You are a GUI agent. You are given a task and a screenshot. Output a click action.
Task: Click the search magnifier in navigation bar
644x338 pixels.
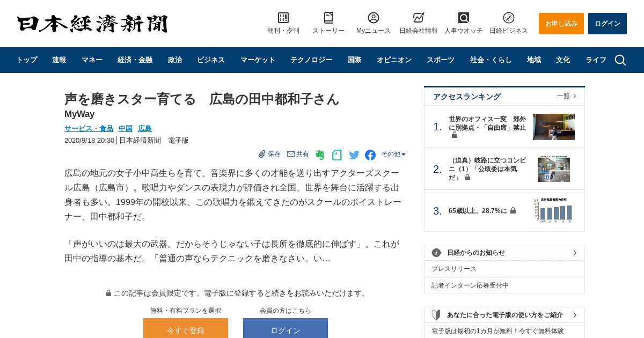[620, 60]
